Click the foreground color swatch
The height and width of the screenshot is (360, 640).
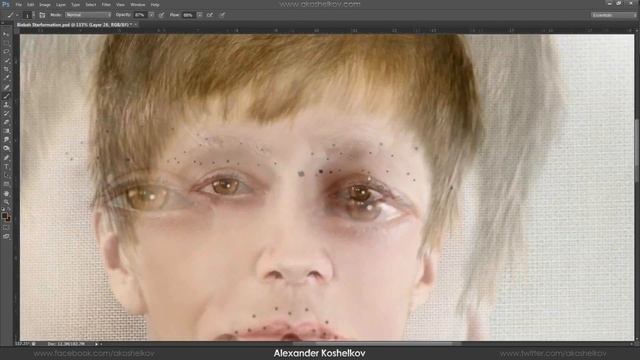(x=4, y=216)
